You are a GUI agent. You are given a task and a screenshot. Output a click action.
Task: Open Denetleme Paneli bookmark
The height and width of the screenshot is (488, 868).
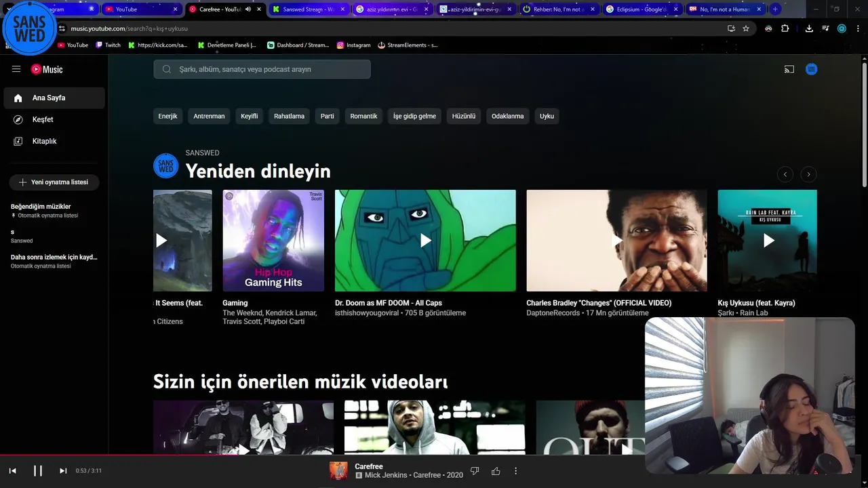click(227, 45)
